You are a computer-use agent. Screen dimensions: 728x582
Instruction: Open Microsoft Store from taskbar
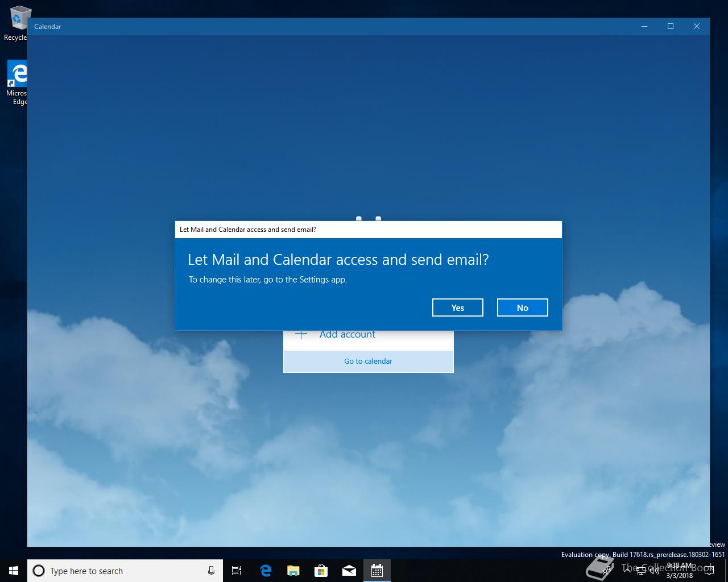[x=321, y=571]
